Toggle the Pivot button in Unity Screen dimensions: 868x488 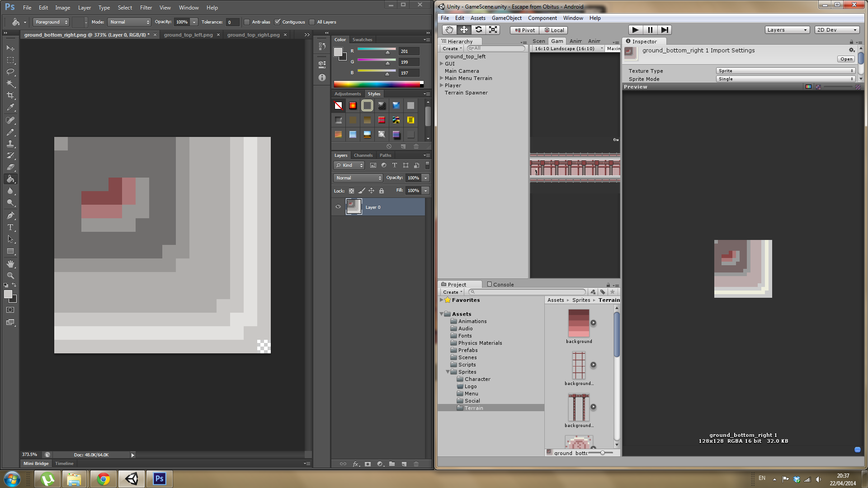click(x=524, y=30)
